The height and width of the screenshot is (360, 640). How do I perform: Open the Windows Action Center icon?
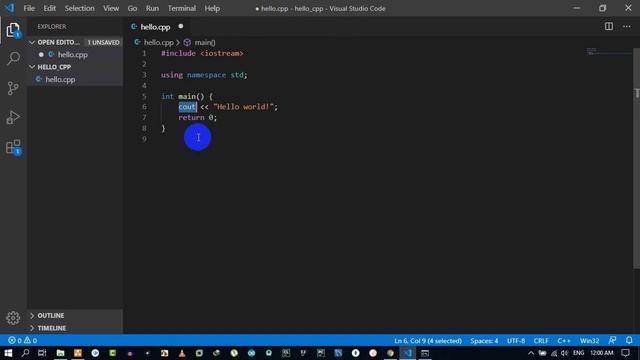(x=626, y=353)
